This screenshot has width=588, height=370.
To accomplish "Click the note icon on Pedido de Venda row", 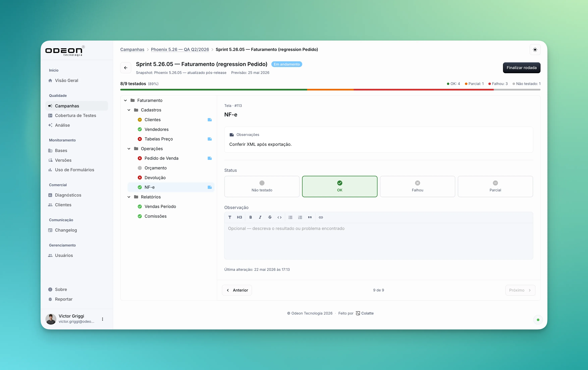I will [x=209, y=158].
